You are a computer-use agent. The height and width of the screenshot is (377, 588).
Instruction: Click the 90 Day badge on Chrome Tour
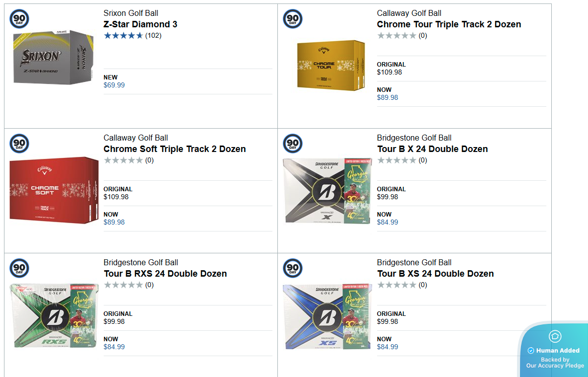(293, 19)
